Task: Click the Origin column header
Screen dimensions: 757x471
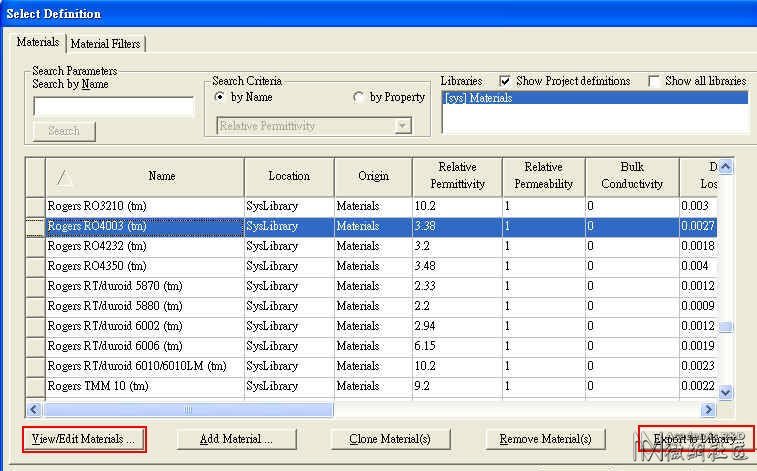Action: click(x=373, y=176)
